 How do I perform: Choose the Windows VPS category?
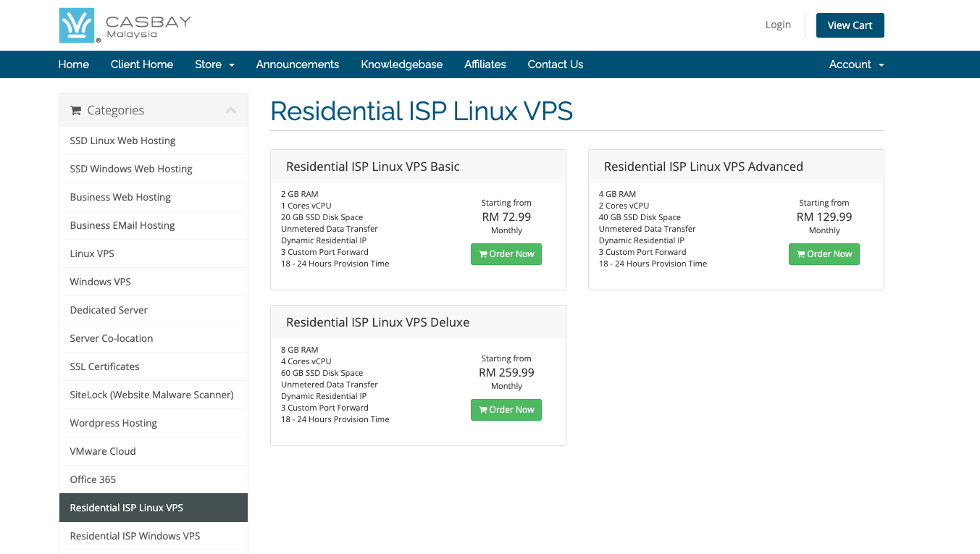click(154, 282)
